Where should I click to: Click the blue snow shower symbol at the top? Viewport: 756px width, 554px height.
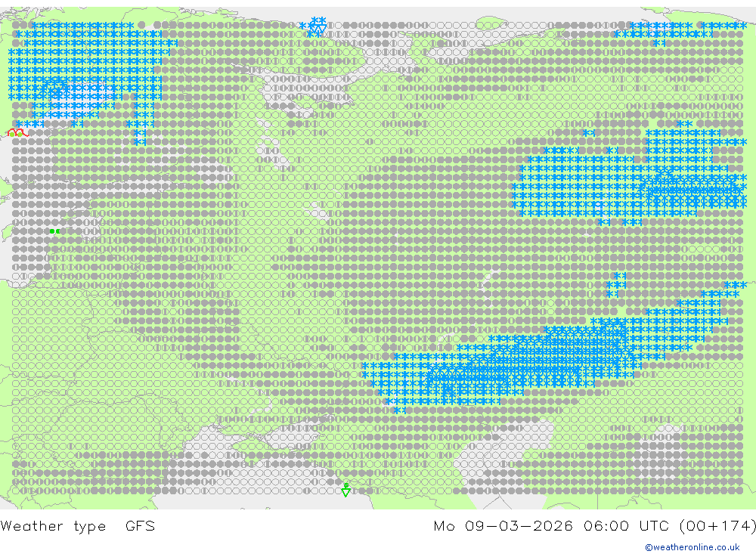[318, 26]
